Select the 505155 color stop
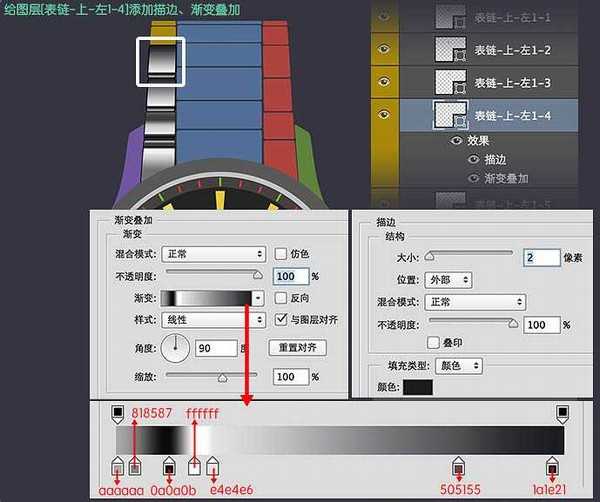The height and width of the screenshot is (502, 600). coord(458,467)
